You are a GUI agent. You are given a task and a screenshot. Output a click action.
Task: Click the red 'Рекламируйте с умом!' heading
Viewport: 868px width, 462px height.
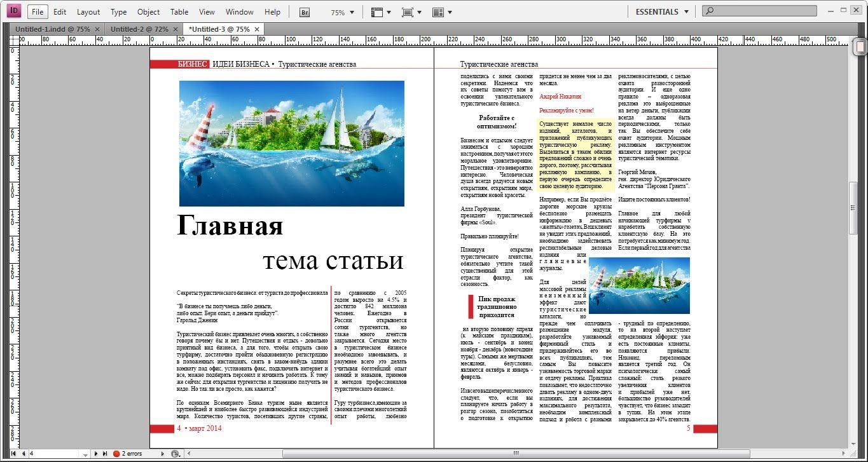tap(567, 111)
